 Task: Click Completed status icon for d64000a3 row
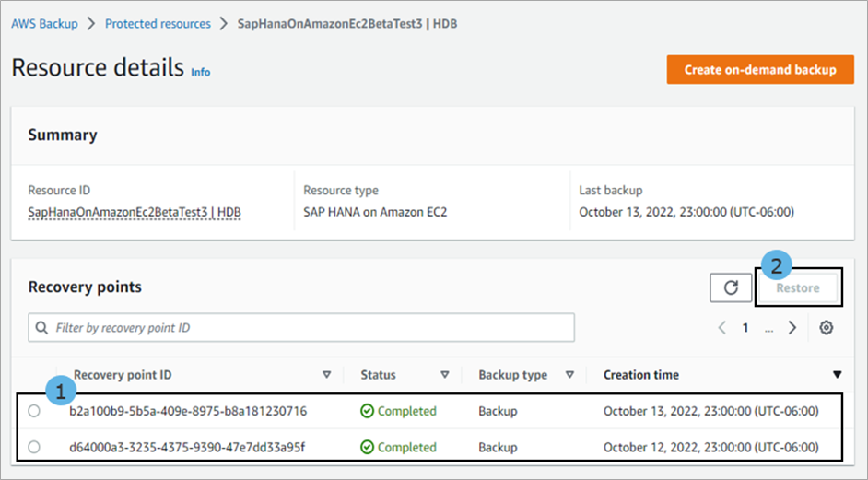(367, 447)
